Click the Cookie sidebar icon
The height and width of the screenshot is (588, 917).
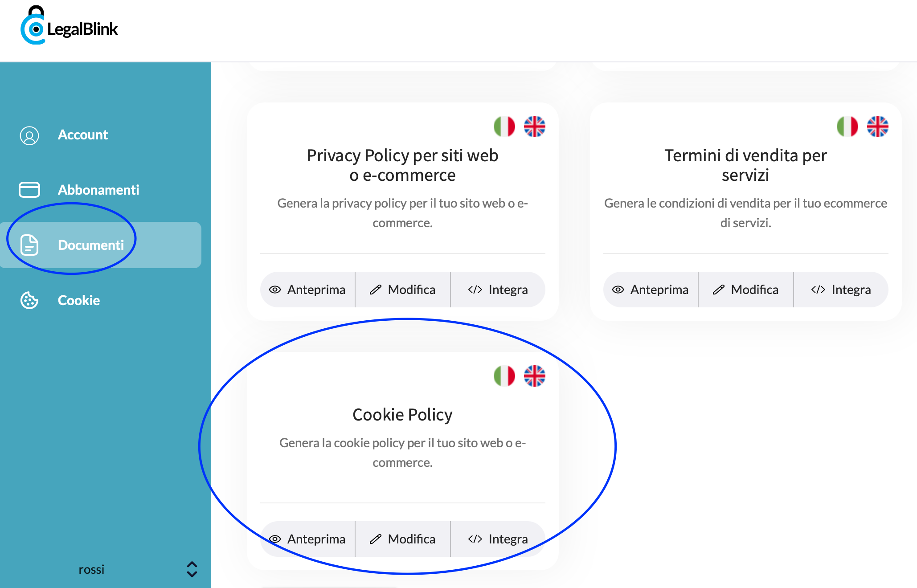(x=29, y=299)
